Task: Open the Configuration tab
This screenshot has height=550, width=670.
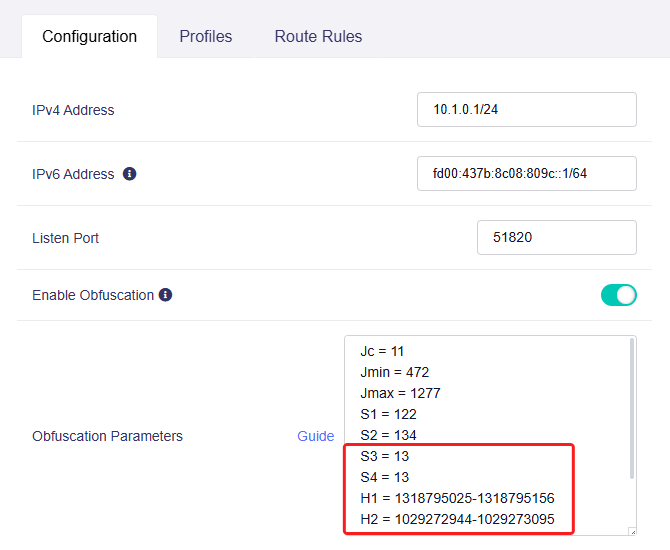Action: pyautogui.click(x=89, y=36)
